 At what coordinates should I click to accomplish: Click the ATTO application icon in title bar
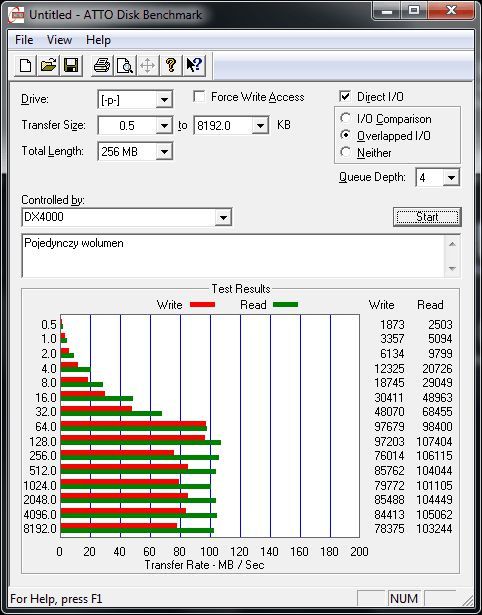(16, 15)
